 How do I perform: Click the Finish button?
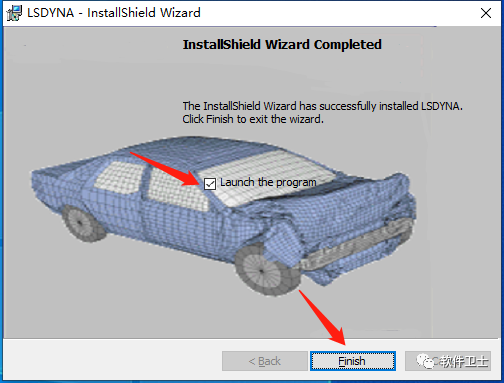click(x=353, y=361)
